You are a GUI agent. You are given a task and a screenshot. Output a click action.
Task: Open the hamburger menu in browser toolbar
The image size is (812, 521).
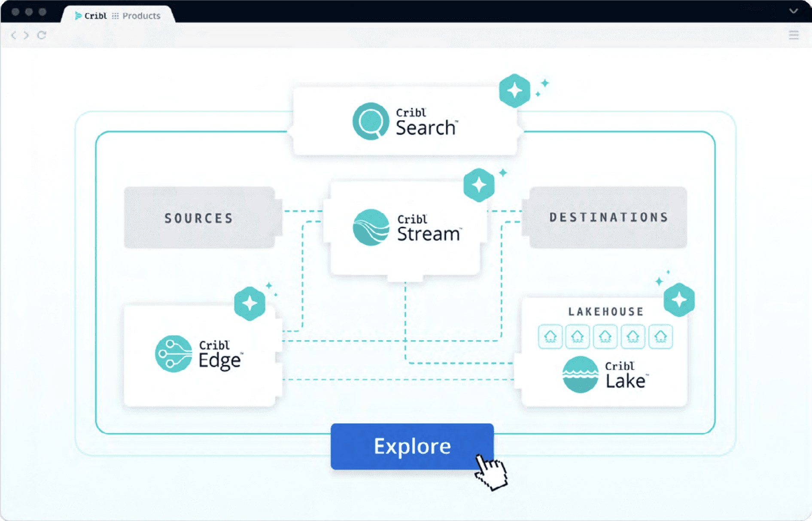(794, 35)
